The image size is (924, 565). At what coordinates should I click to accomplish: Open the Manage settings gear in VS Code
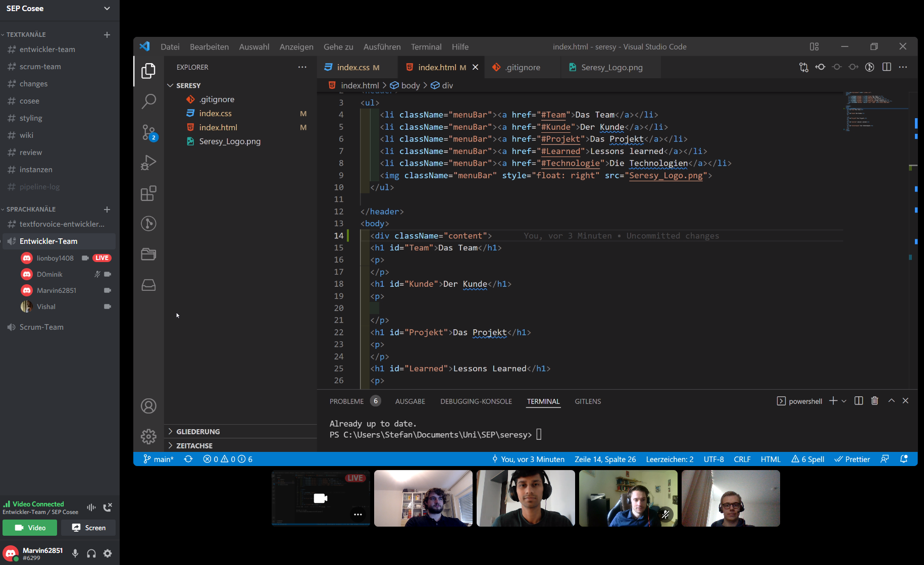point(148,436)
